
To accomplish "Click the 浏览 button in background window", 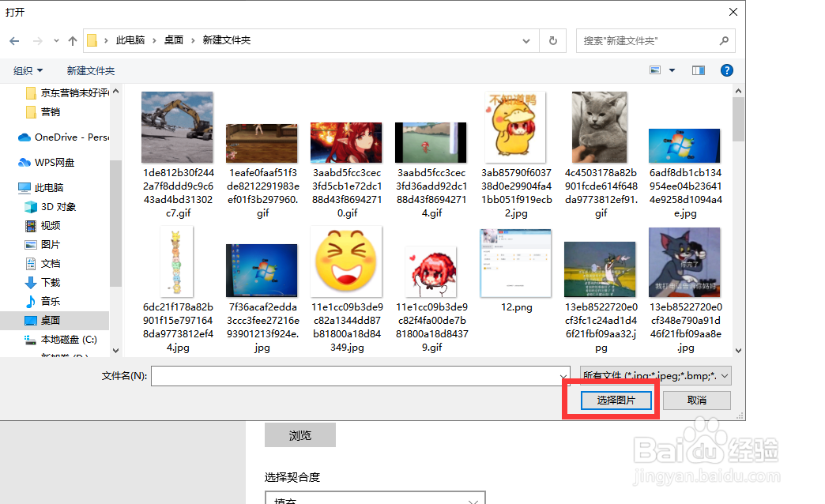I will (300, 435).
